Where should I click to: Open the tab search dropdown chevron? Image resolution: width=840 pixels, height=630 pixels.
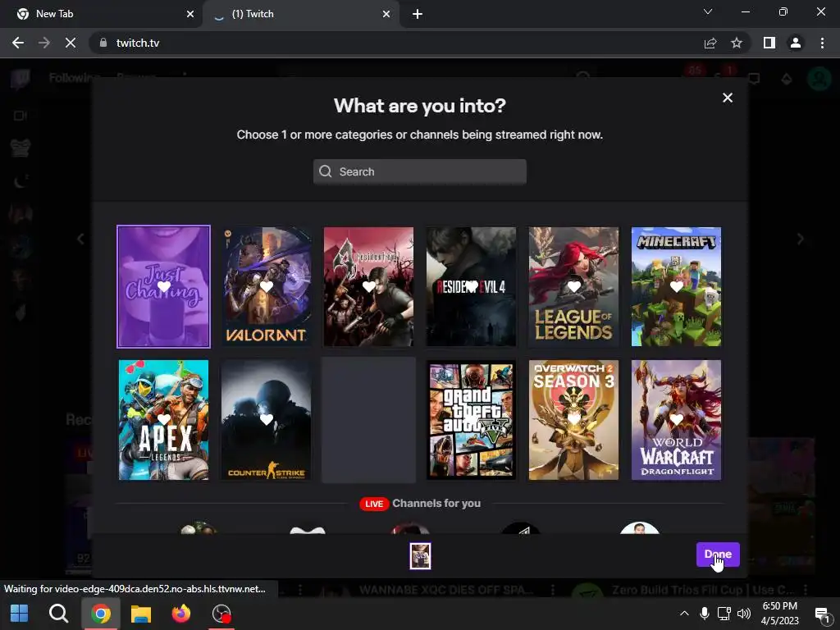[x=708, y=11]
